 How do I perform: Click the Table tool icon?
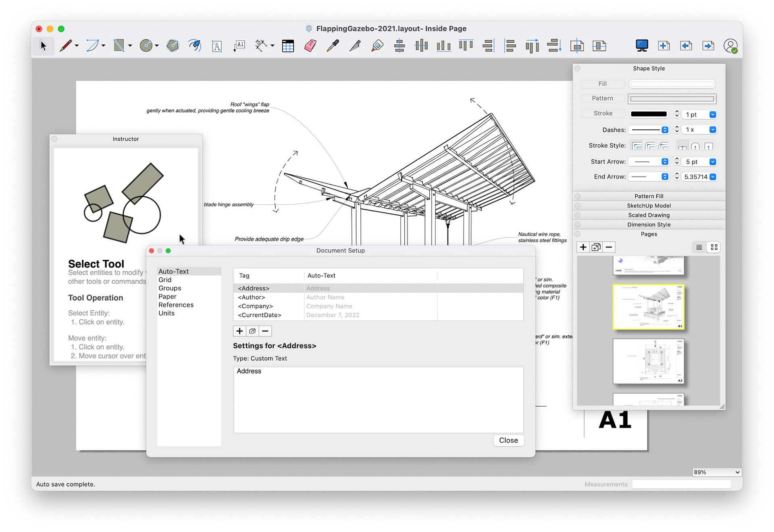coord(288,46)
